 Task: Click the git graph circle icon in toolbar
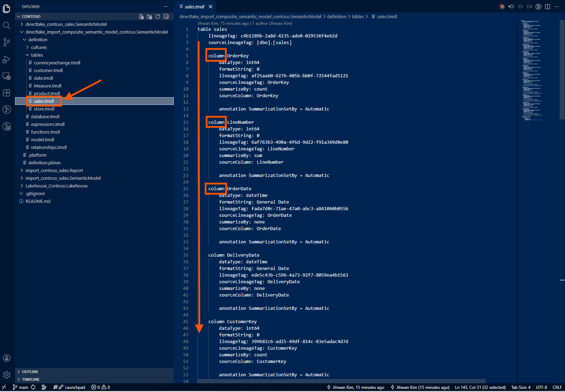(538, 7)
